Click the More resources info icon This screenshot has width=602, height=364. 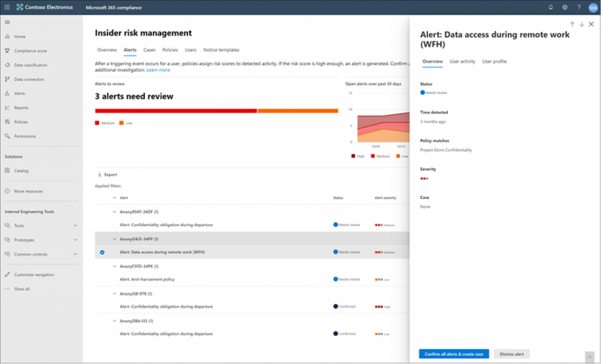click(7, 191)
